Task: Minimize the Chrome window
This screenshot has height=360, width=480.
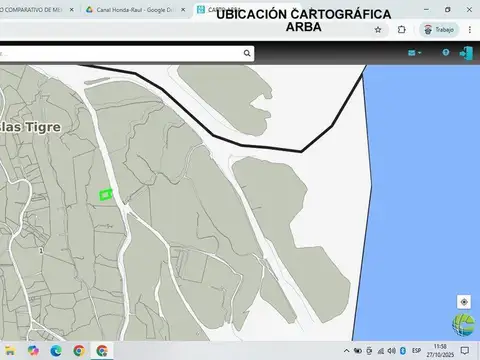Action: pyautogui.click(x=426, y=10)
